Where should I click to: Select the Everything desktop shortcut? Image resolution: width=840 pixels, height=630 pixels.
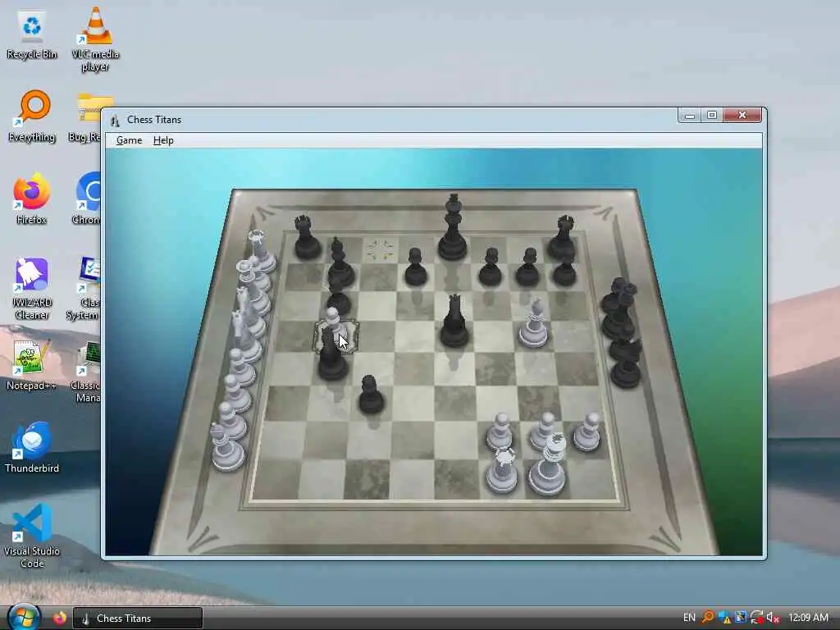coord(32,116)
